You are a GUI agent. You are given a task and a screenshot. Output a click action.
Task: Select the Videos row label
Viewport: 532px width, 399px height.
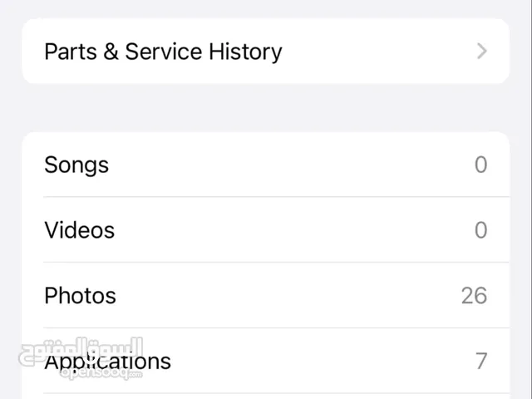click(80, 230)
